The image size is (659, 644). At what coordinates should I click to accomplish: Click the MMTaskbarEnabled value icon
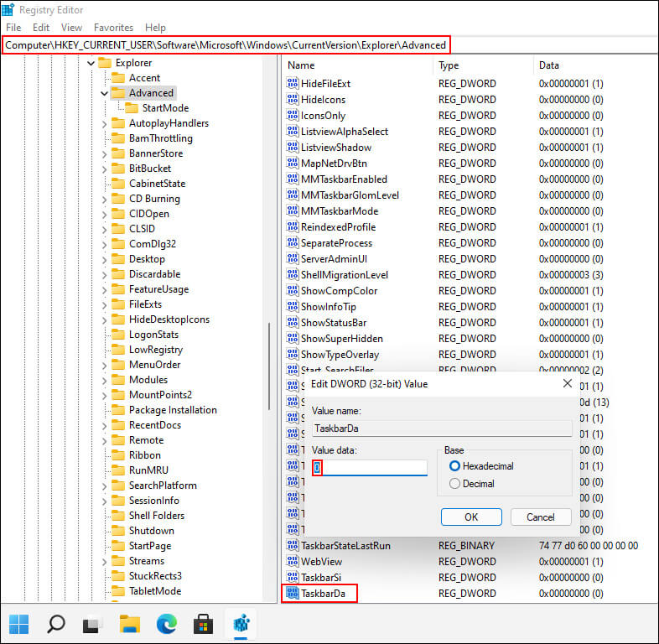pos(292,179)
